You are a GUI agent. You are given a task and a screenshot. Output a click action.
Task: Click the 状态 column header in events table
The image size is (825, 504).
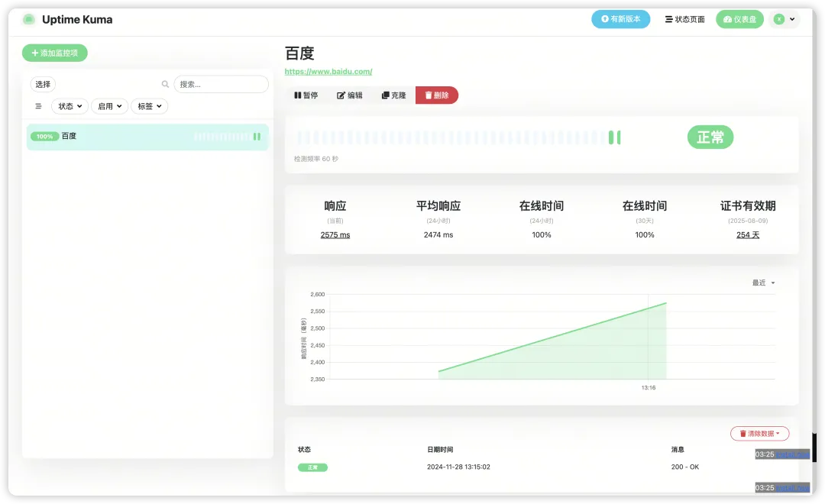click(x=304, y=450)
